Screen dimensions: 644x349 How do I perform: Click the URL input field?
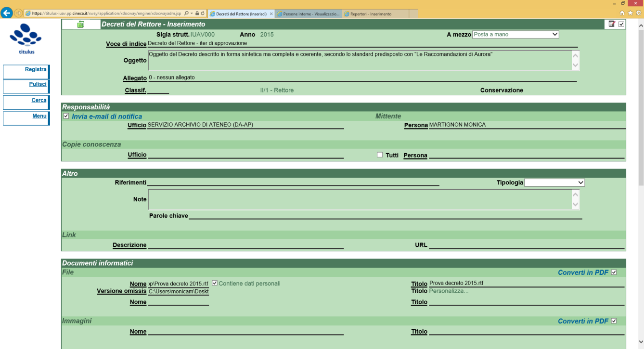pyautogui.click(x=527, y=245)
